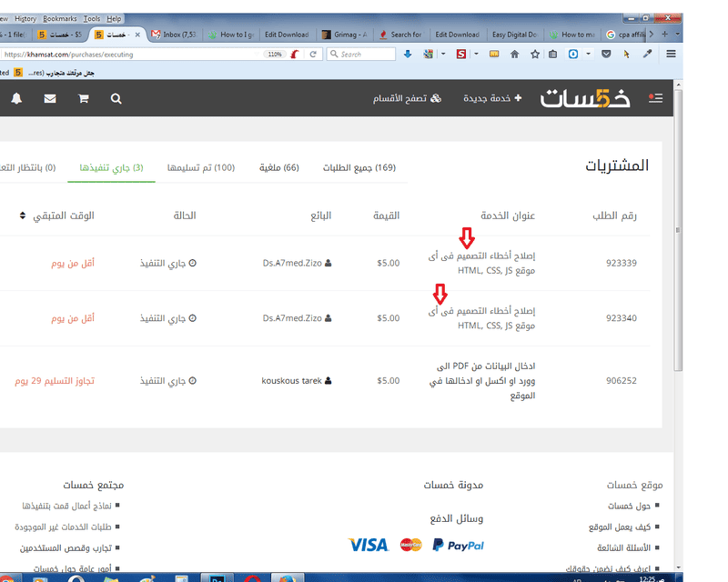Click the page vertical scrollbar thumb
728x582 pixels.
pyautogui.click(x=678, y=230)
